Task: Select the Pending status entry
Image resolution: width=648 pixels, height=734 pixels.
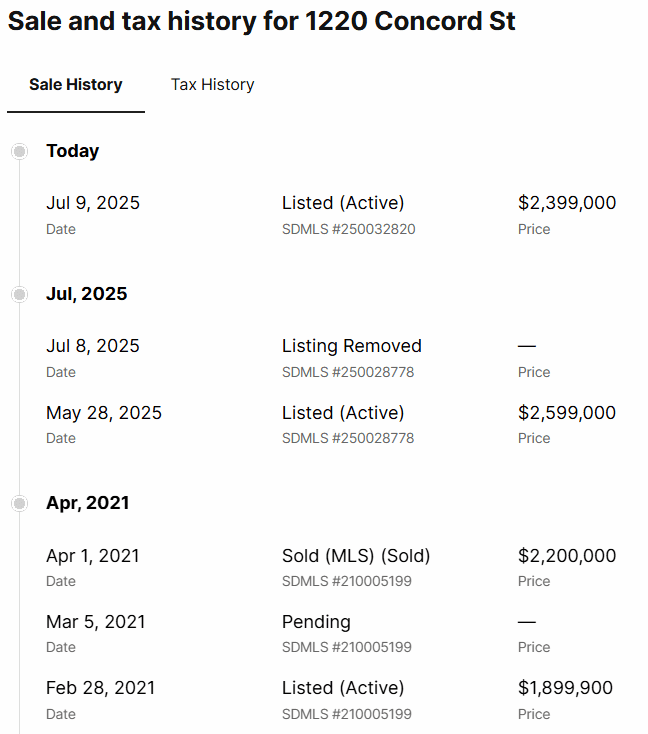Action: [316, 622]
